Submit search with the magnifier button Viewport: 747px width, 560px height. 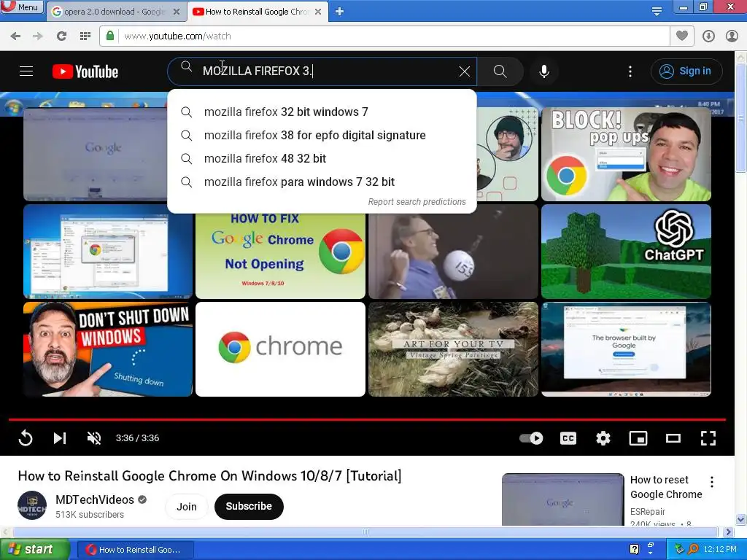click(x=500, y=71)
